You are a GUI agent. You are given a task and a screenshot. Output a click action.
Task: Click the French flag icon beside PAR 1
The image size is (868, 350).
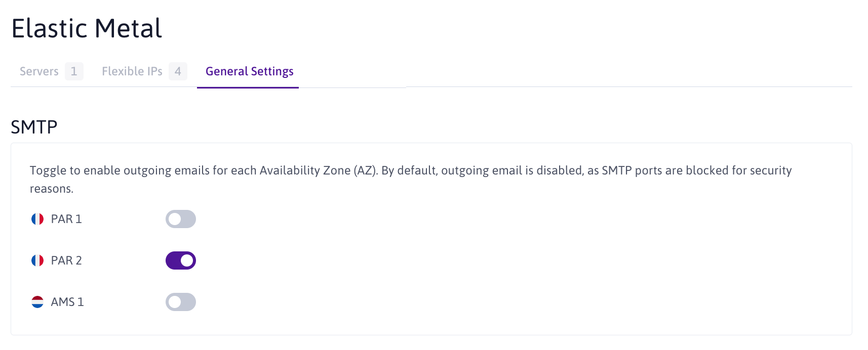tap(37, 218)
